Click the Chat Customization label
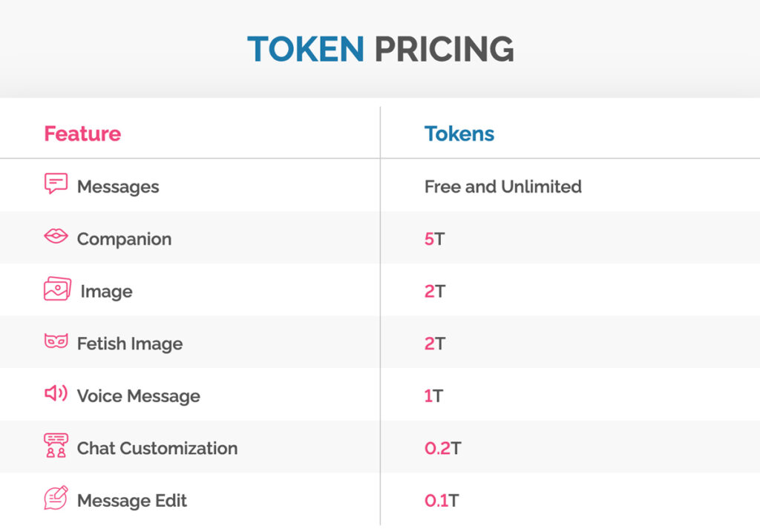The height and width of the screenshot is (532, 760). [157, 448]
